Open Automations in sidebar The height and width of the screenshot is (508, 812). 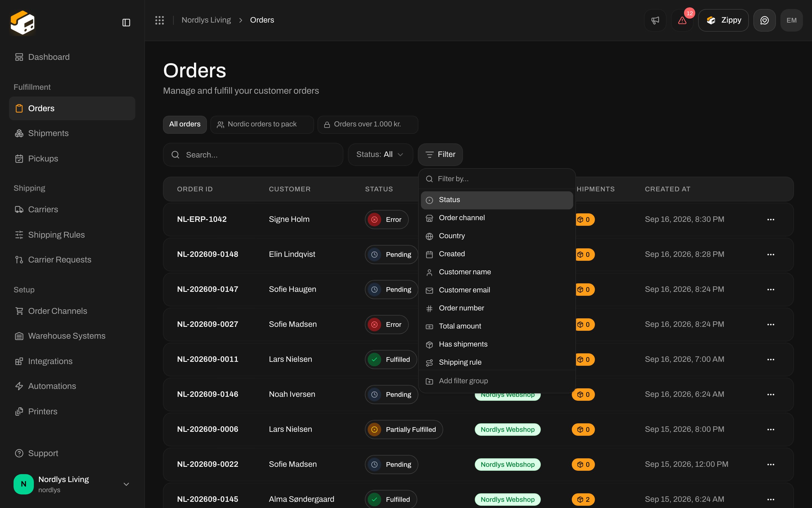point(72,386)
